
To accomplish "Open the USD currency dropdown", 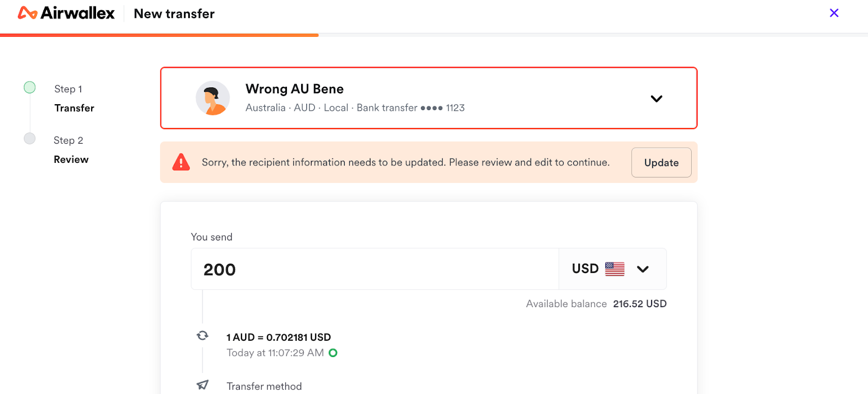I will click(612, 269).
